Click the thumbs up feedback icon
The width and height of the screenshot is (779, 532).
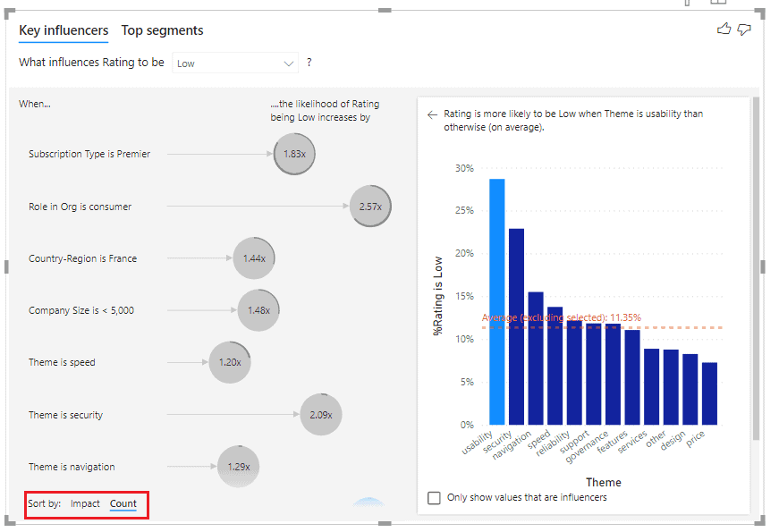coord(724,29)
